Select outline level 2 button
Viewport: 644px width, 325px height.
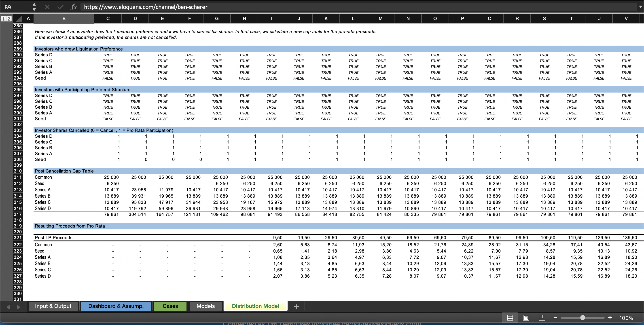pyautogui.click(x=9, y=19)
